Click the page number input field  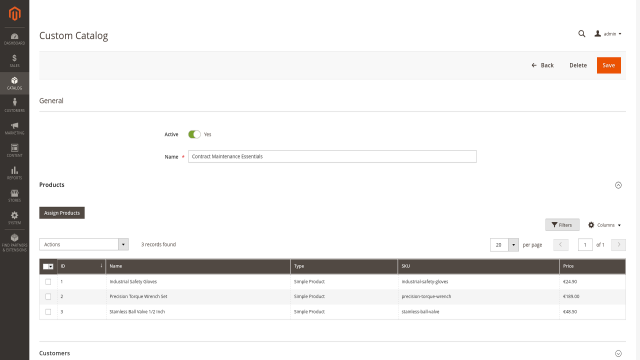[x=585, y=245]
